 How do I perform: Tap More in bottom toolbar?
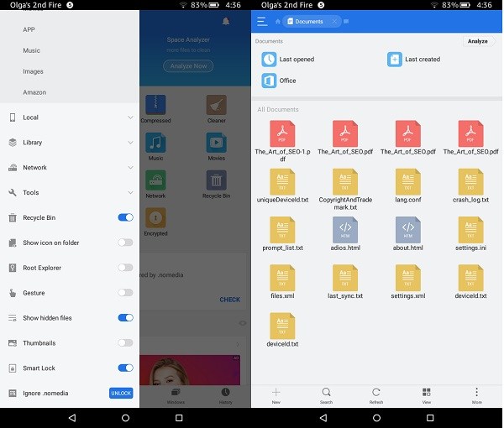pyautogui.click(x=476, y=395)
